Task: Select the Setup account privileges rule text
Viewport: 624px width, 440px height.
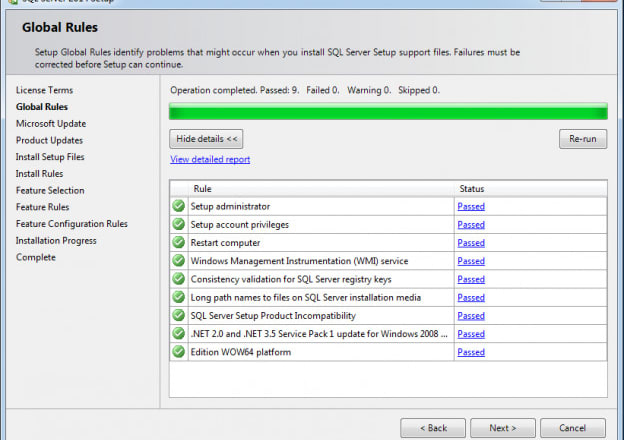Action: point(240,225)
